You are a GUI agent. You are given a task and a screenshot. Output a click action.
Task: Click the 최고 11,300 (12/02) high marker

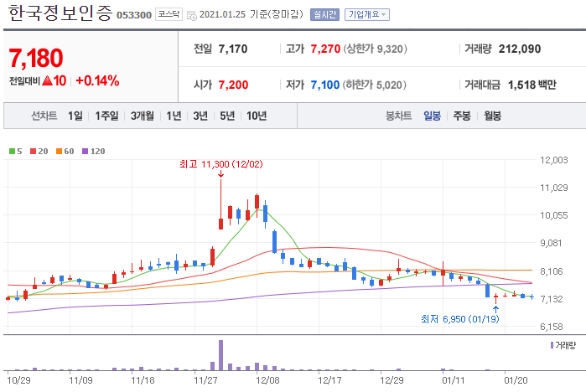click(x=220, y=164)
